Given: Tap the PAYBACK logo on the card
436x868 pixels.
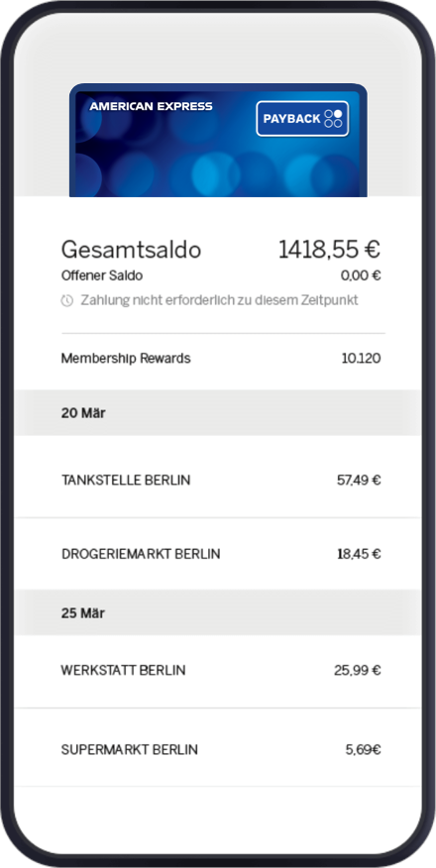Looking at the screenshot, I should [x=302, y=119].
